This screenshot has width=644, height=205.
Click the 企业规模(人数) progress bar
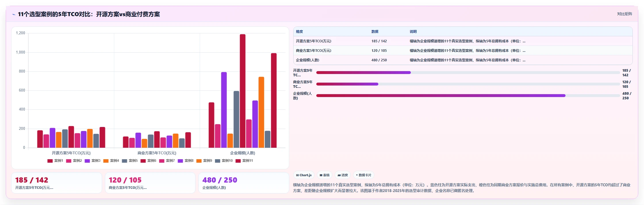468,96
